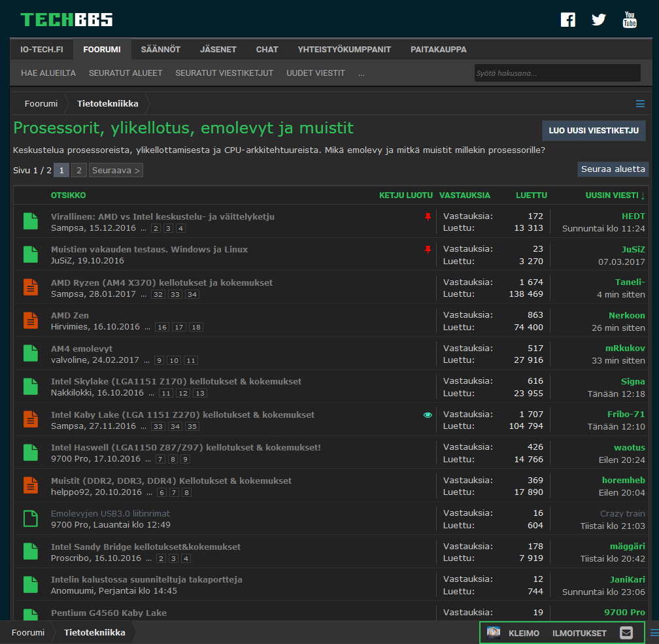659x644 pixels.
Task: Open the Twitter icon in header
Action: pos(598,20)
